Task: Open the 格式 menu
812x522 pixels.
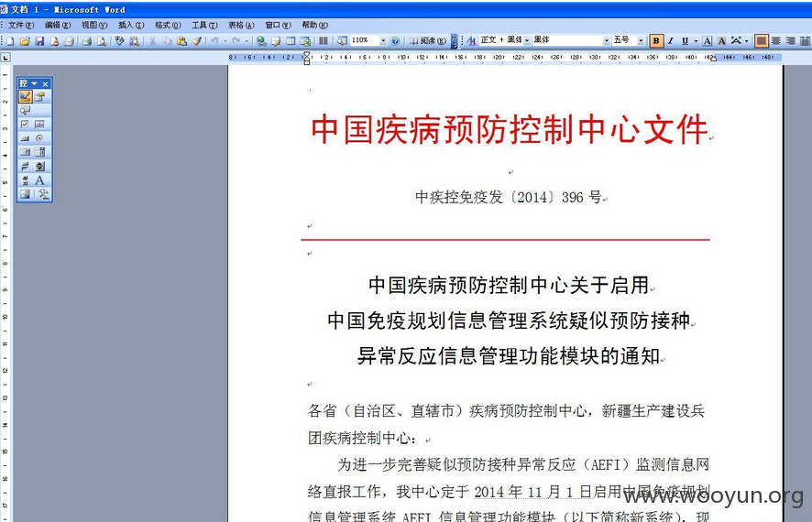Action: click(168, 25)
